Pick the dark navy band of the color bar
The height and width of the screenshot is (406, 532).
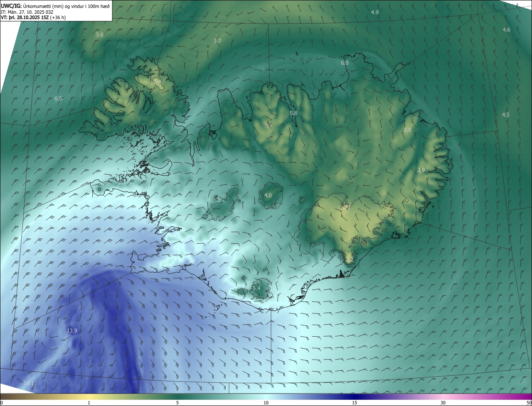pos(355,396)
